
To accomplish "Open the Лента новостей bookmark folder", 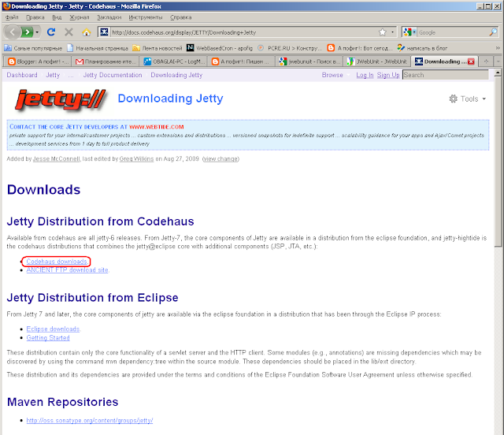I will coord(157,48).
